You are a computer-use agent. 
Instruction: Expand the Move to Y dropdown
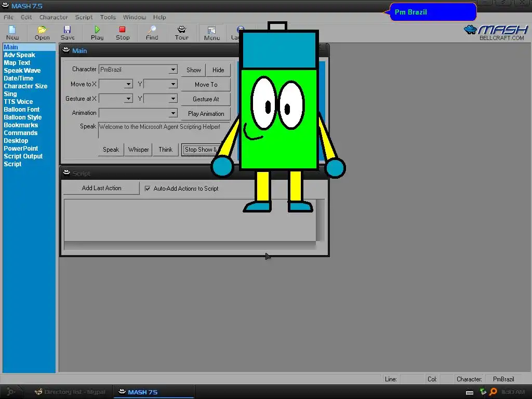[173, 84]
